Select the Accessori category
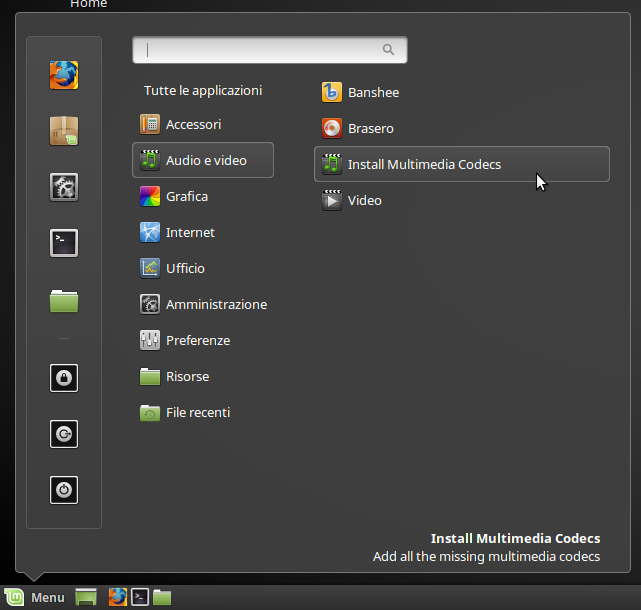 click(193, 125)
